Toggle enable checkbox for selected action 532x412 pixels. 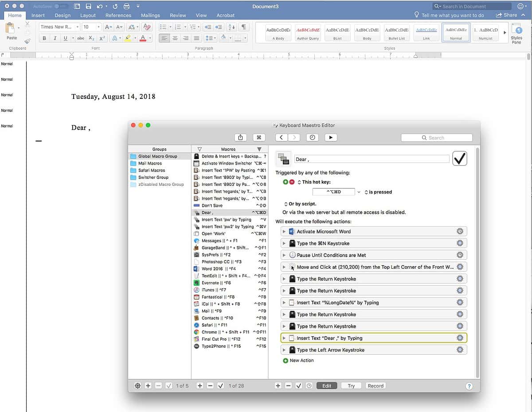[x=299, y=386]
